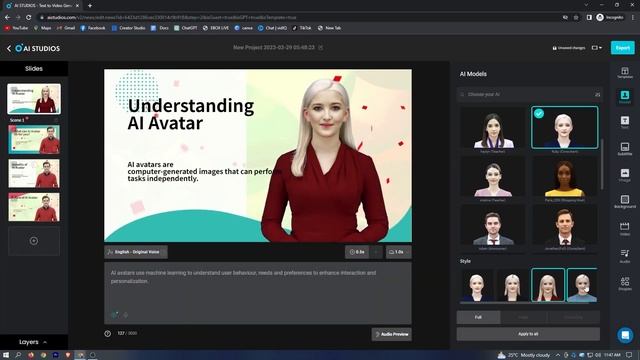This screenshot has height=360, width=640.
Task: Open the Windows Start menu
Action: pyautogui.click(x=6, y=355)
